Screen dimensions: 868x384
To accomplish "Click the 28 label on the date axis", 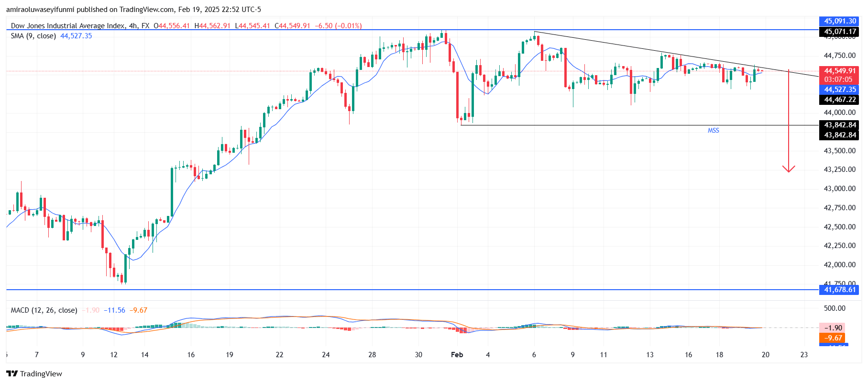I will (x=372, y=355).
